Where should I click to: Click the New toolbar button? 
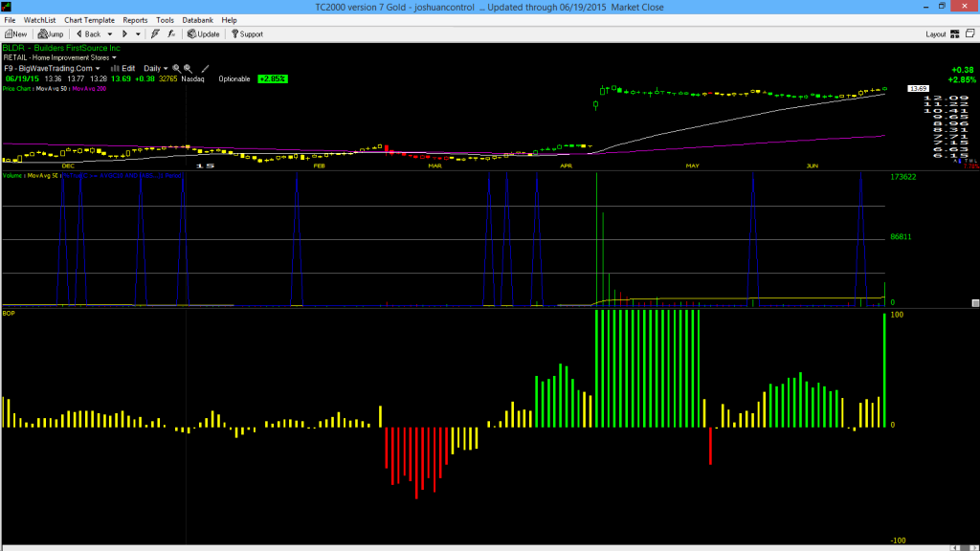pos(15,34)
